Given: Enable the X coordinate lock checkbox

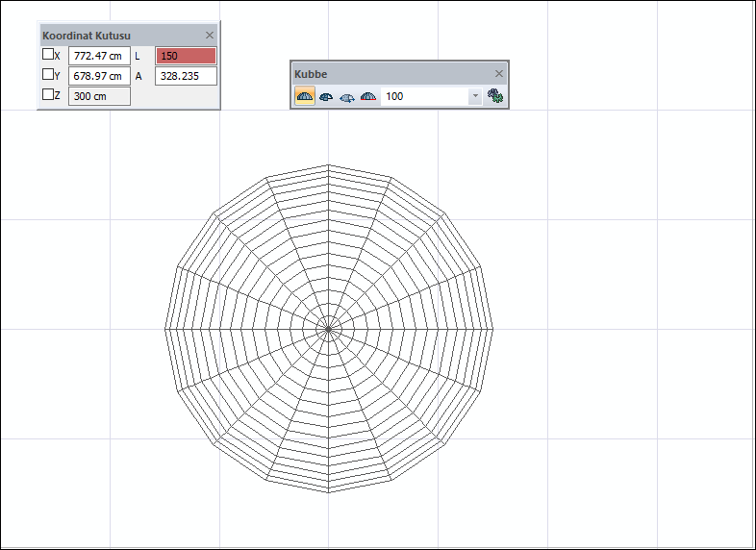Looking at the screenshot, I should (x=48, y=56).
